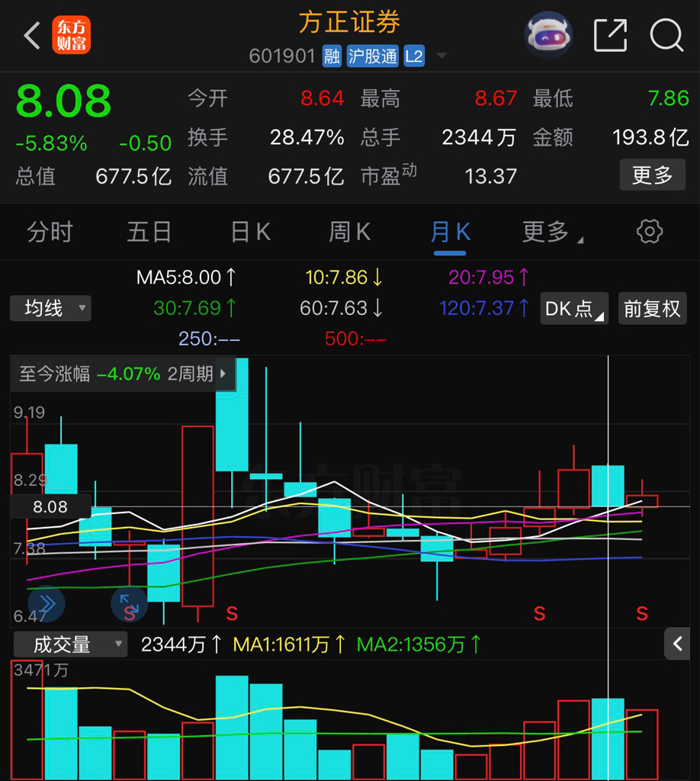Expand the 至今涨幅 2周期 arrow

pyautogui.click(x=223, y=374)
